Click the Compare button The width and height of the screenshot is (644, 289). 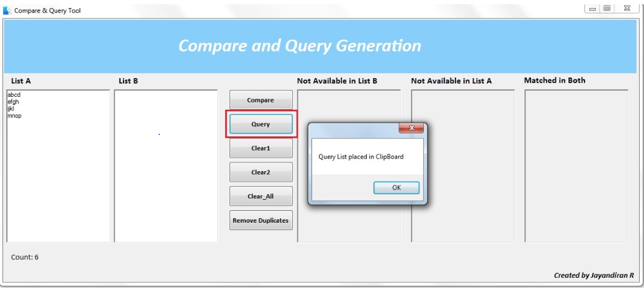pos(261,100)
